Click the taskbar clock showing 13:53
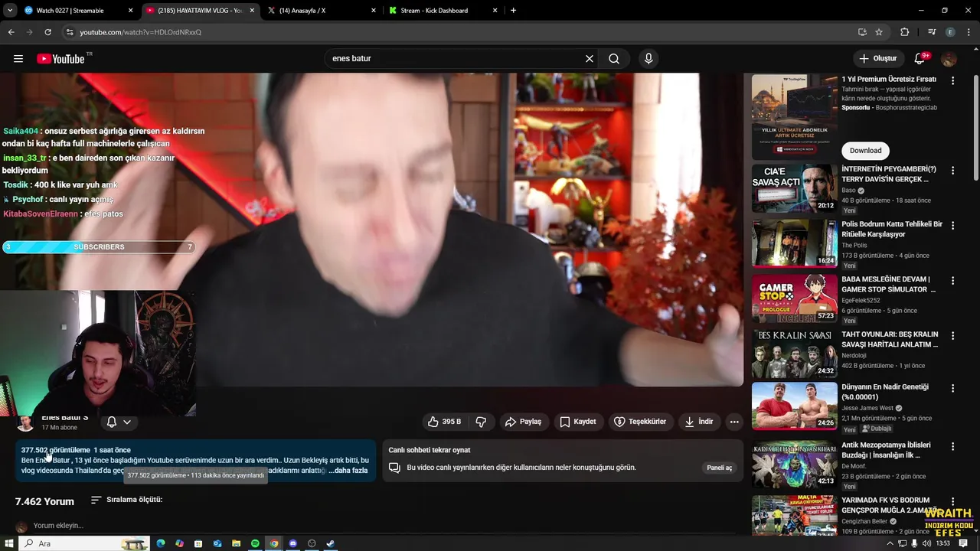This screenshot has width=980, height=551. coord(943,543)
